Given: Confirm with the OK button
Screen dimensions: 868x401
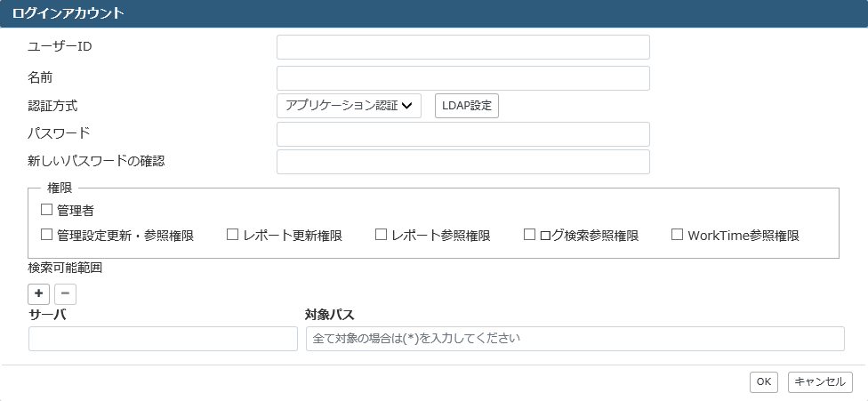Looking at the screenshot, I should point(764,381).
